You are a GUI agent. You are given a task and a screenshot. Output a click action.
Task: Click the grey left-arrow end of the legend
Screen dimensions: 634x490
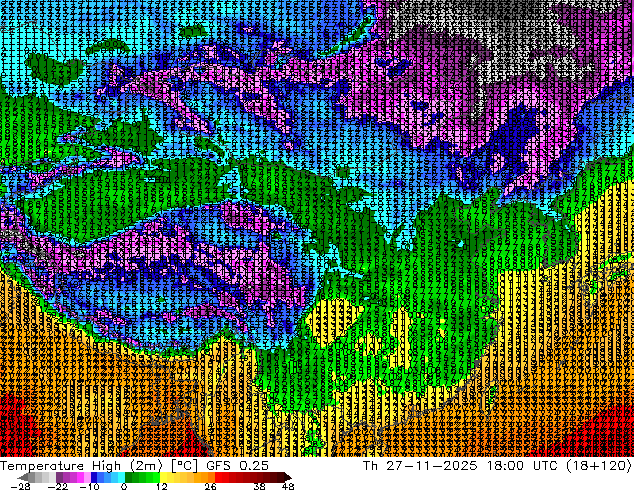click(x=23, y=477)
